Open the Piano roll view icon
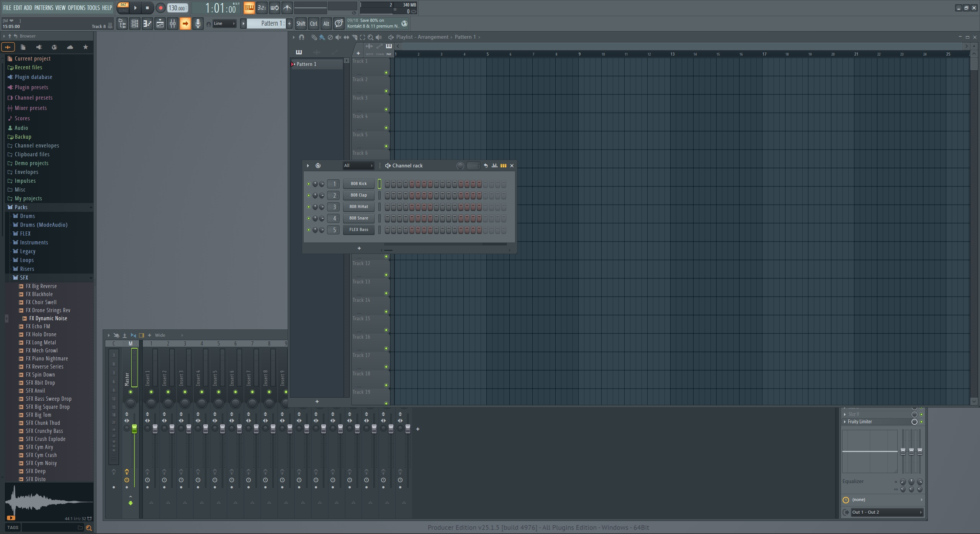Screen dimensions: 980x534 (x=147, y=24)
